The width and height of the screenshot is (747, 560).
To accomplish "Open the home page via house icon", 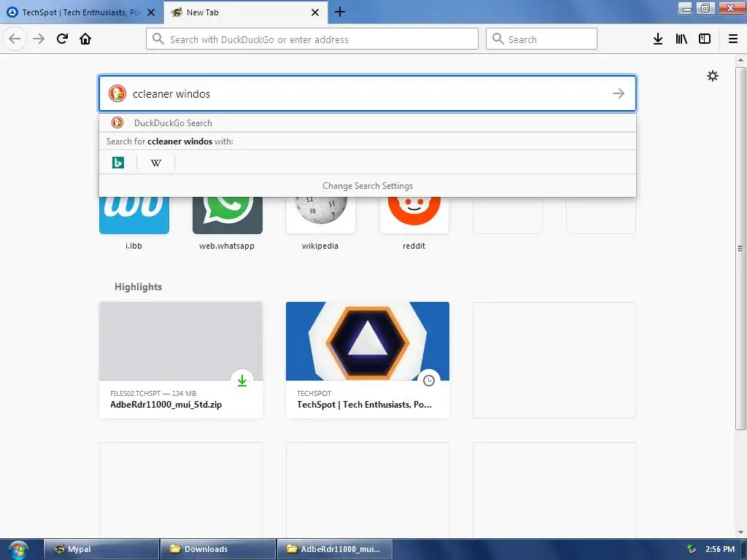I will 85,39.
